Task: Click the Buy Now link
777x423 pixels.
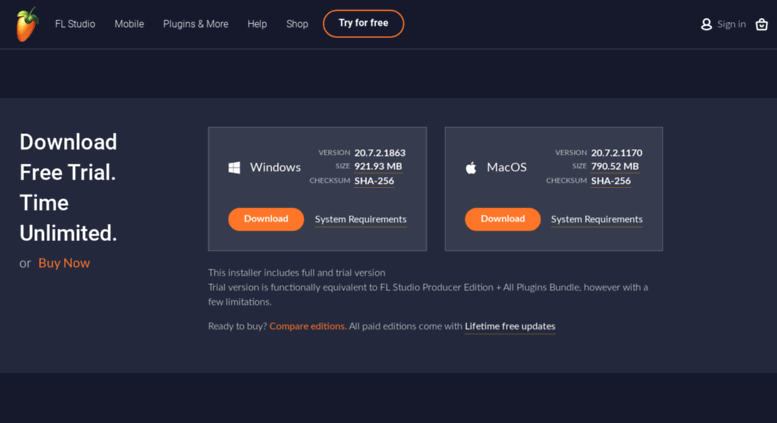Action: click(x=64, y=263)
